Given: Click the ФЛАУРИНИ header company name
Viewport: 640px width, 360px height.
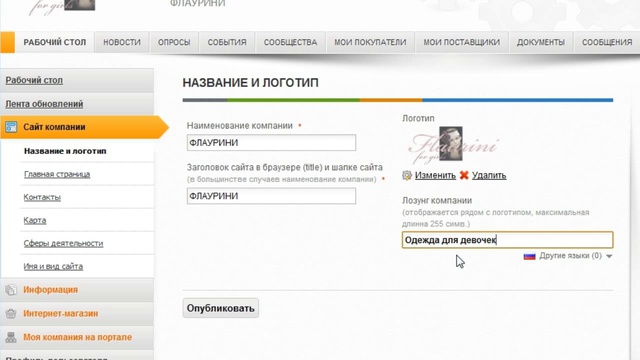Looking at the screenshot, I should [x=198, y=4].
